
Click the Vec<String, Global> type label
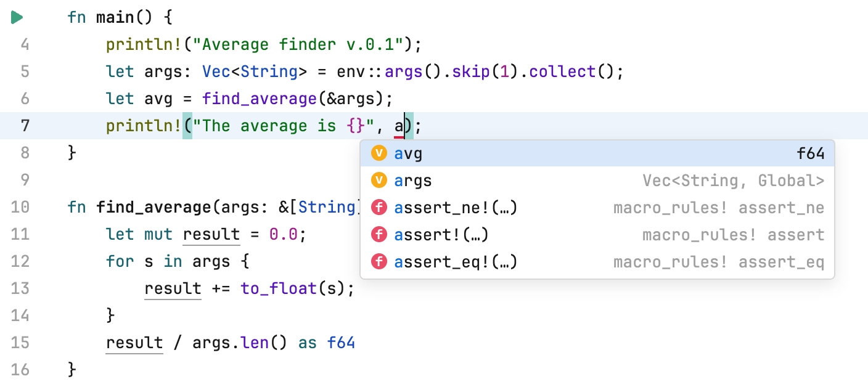pyautogui.click(x=734, y=181)
